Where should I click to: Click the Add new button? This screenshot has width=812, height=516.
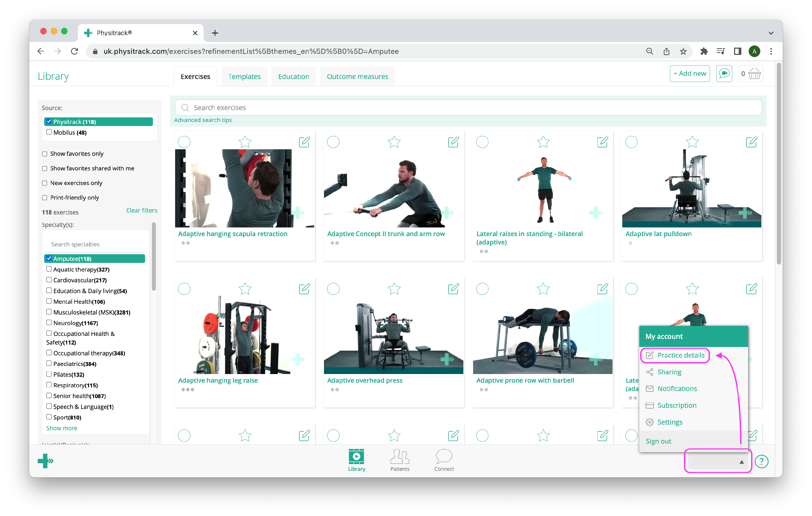(x=690, y=74)
